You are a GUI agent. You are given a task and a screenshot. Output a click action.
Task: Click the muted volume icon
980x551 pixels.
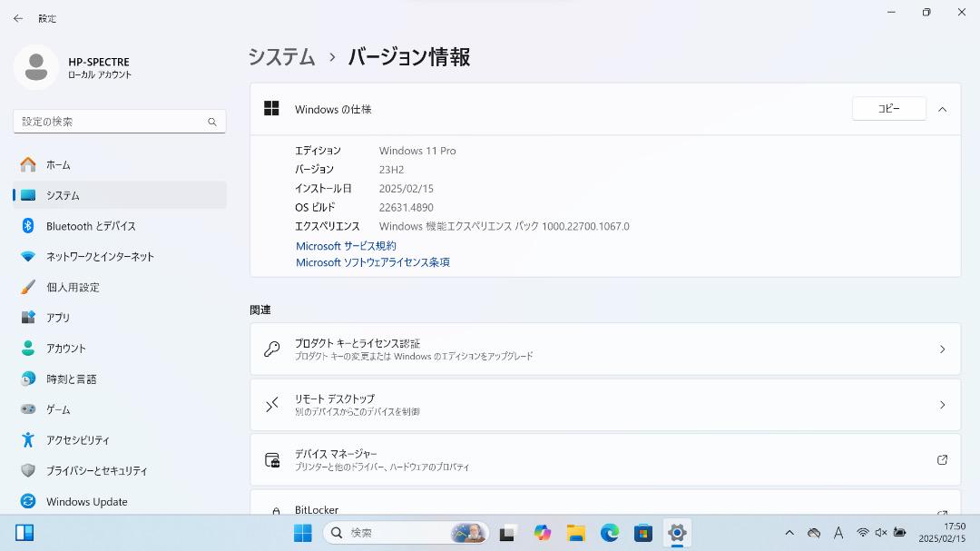(880, 533)
